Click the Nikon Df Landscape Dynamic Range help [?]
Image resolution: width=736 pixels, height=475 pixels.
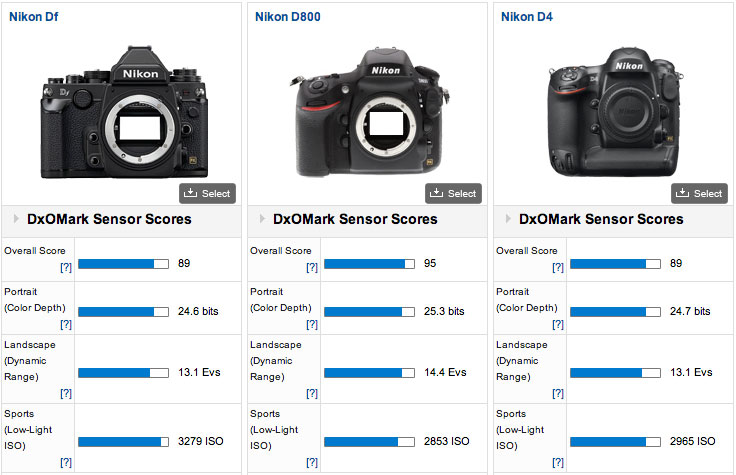tap(66, 393)
